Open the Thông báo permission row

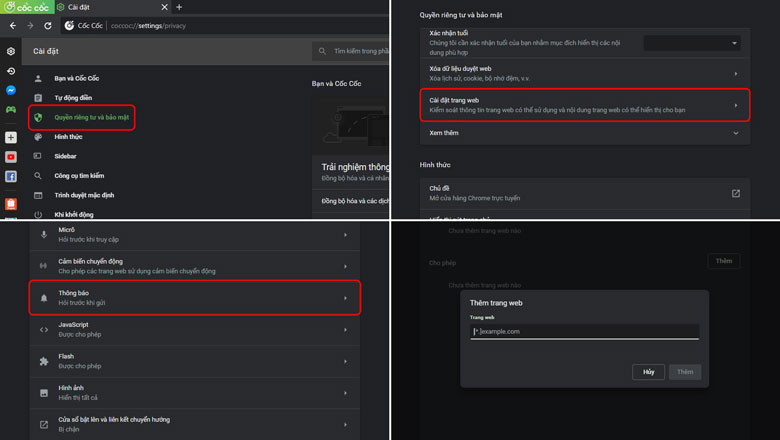click(195, 297)
